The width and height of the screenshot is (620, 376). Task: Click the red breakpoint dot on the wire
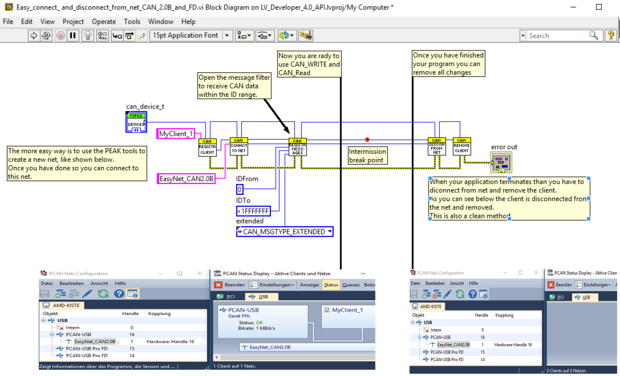point(367,140)
